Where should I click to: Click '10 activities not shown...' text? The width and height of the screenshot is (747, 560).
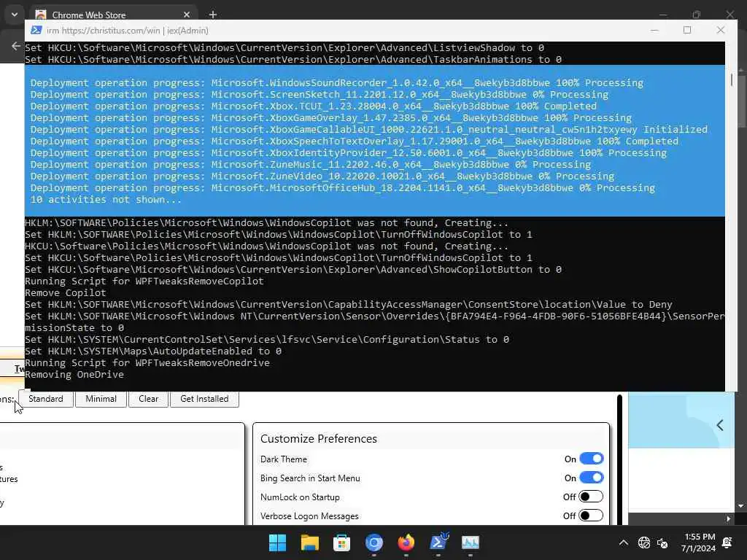106,200
